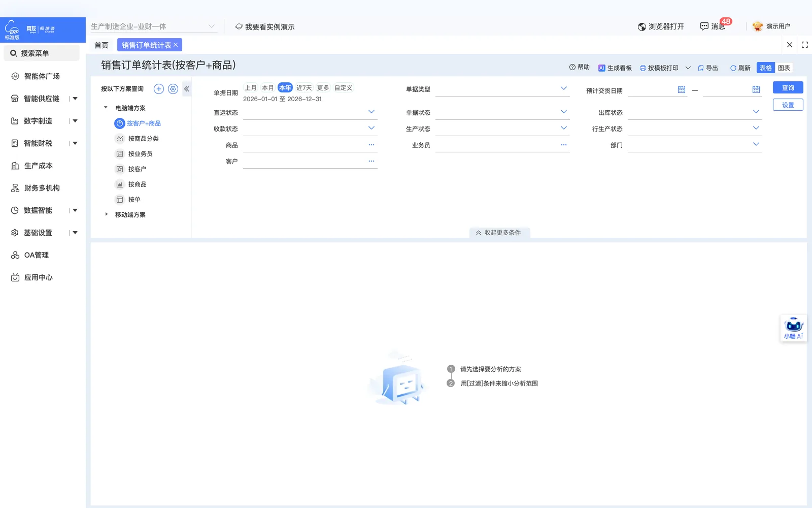Click 刷新 refresh
812x508 pixels.
[x=740, y=68]
